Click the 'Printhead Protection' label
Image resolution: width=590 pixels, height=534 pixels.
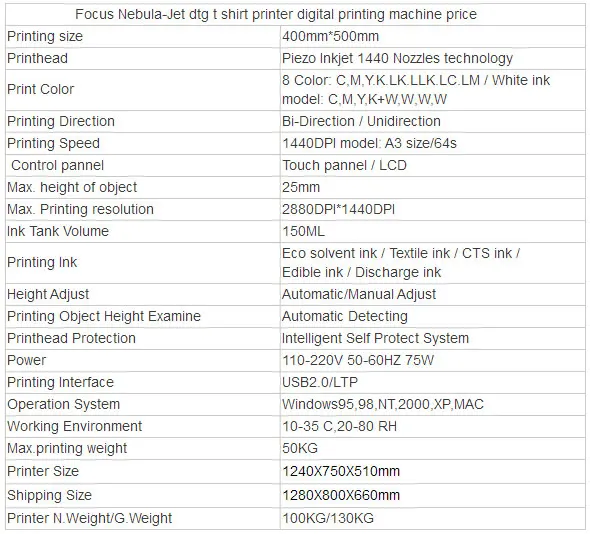click(x=71, y=338)
